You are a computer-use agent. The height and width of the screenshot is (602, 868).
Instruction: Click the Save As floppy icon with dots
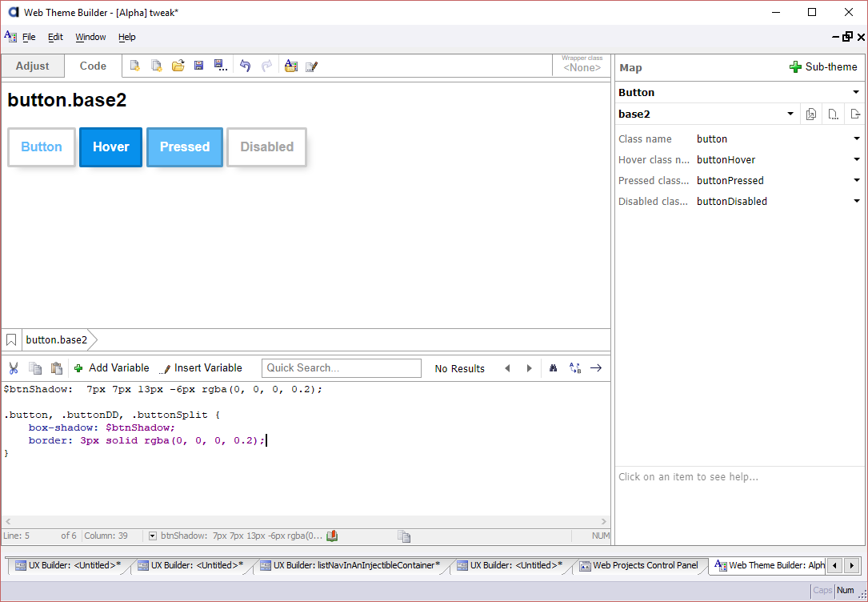click(x=220, y=66)
